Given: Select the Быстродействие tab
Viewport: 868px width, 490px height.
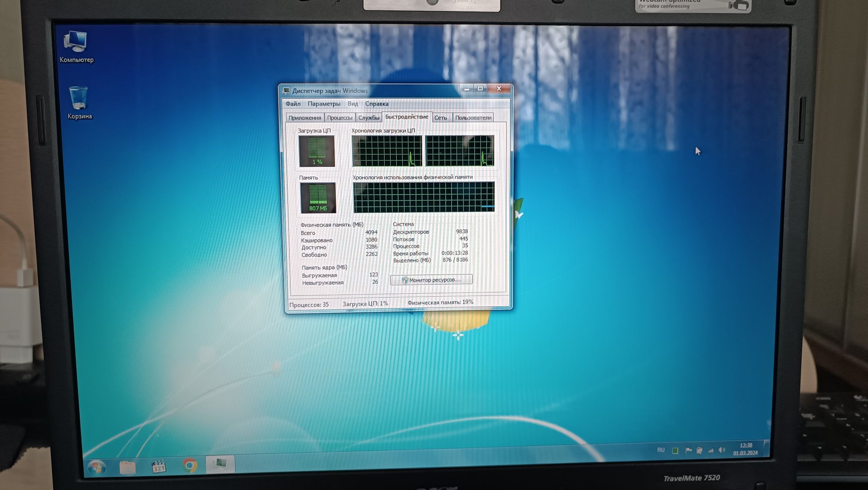Looking at the screenshot, I should (407, 117).
